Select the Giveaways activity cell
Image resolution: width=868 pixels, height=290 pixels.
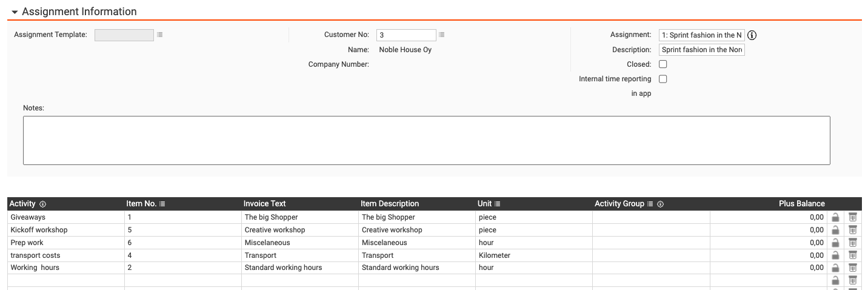coord(65,217)
